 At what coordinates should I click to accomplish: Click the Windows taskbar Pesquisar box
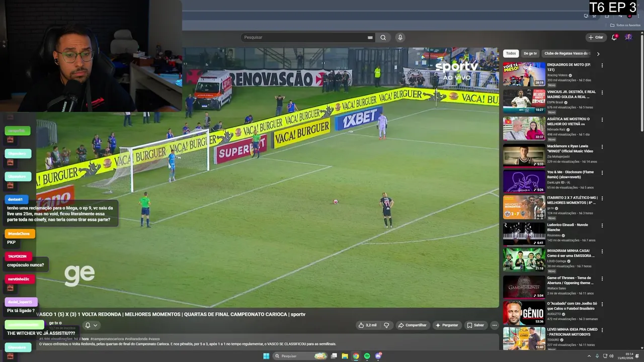click(301, 356)
